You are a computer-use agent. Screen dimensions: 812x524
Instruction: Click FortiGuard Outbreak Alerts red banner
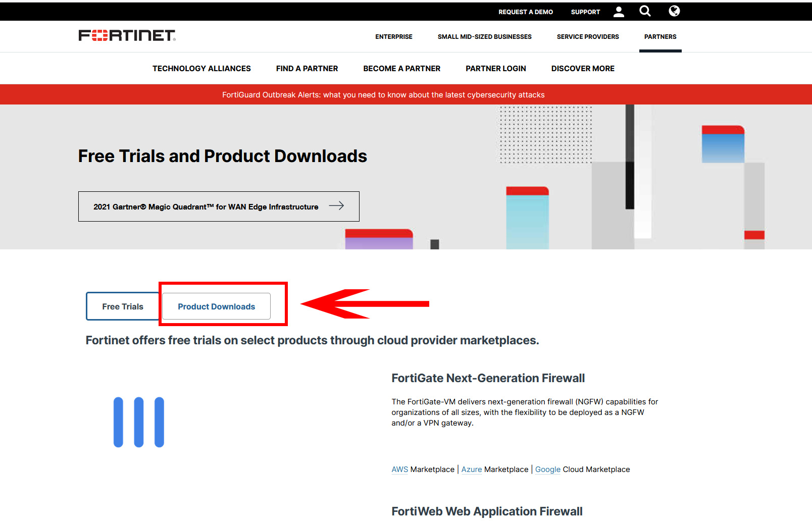tap(383, 95)
